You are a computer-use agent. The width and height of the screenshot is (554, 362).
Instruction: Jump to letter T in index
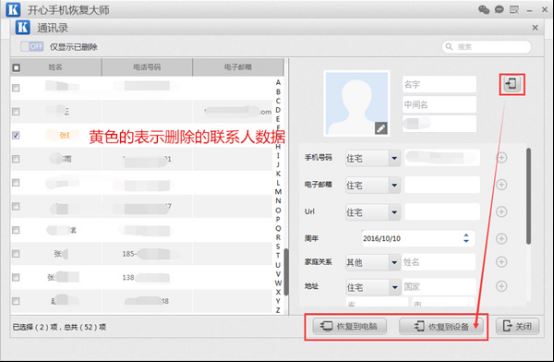[278, 255]
